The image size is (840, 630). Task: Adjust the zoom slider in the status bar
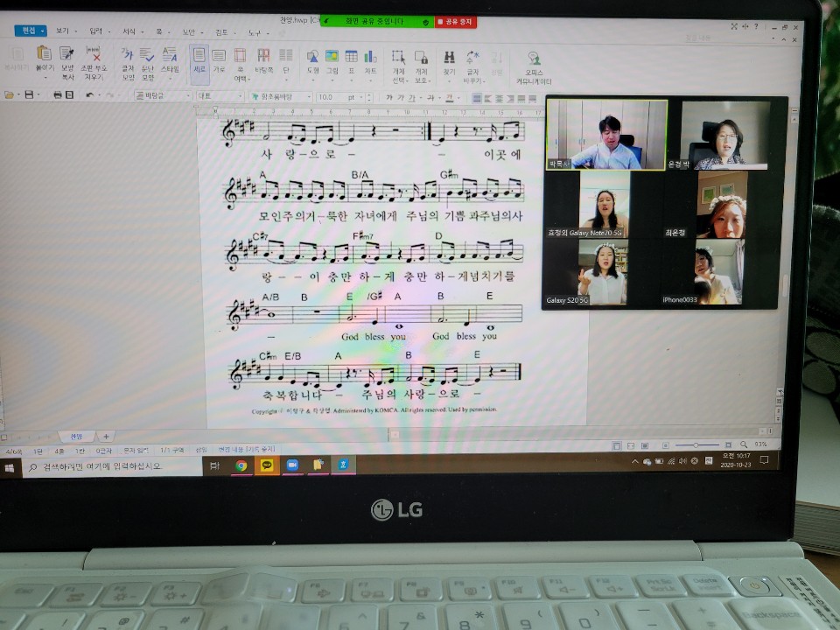tap(696, 444)
